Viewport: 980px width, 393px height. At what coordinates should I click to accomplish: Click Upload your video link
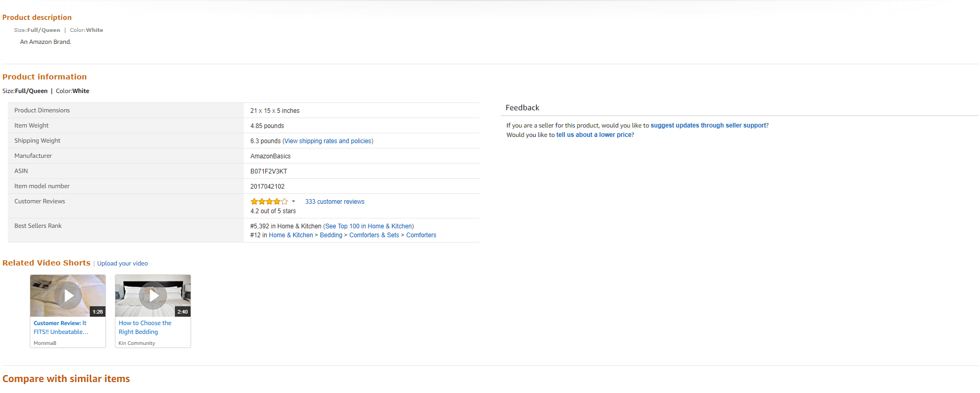(122, 263)
